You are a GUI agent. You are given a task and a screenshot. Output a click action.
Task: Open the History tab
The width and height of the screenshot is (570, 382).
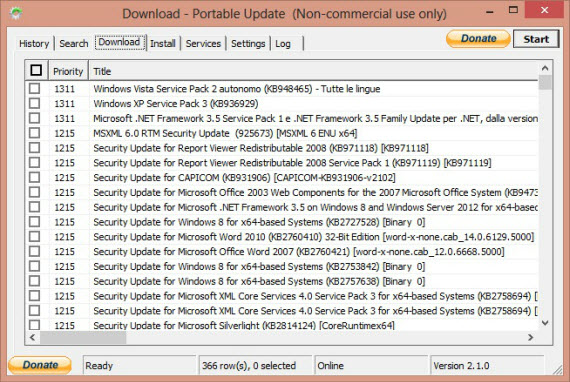(34, 44)
